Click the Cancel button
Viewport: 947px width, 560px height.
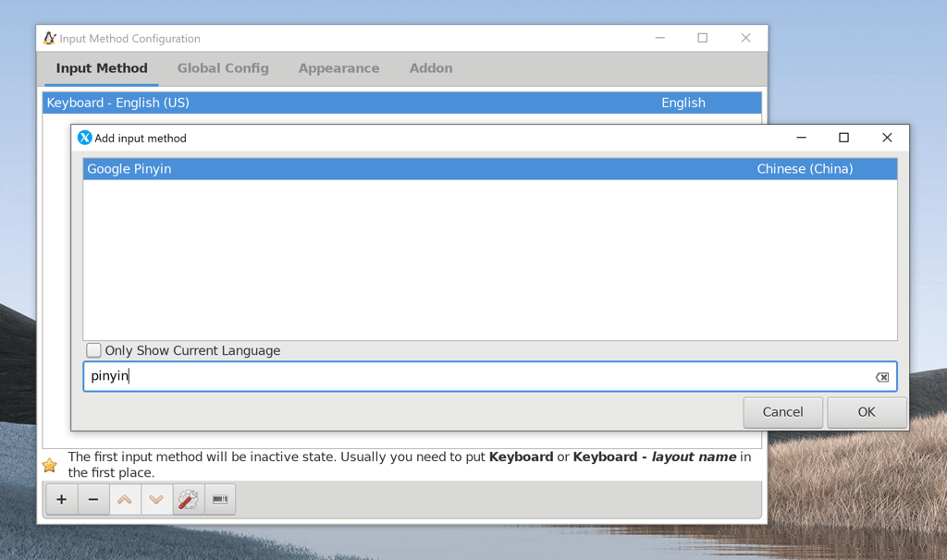[782, 412]
